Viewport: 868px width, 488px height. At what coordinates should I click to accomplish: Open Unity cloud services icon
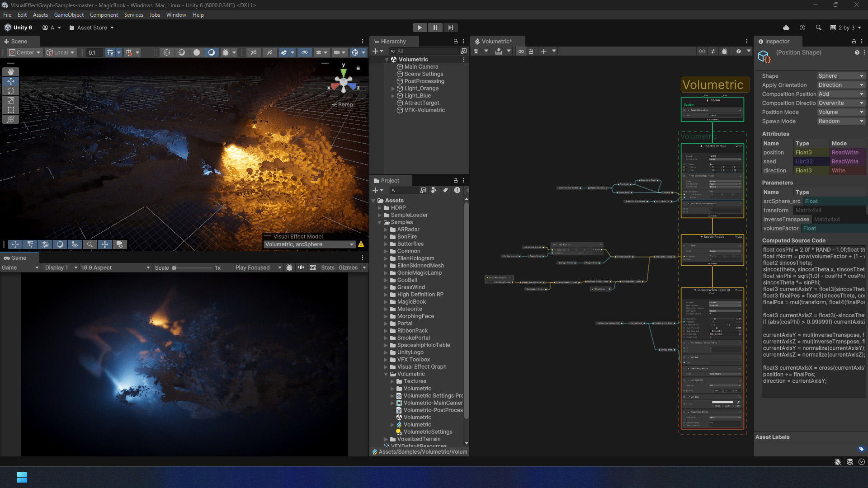click(786, 28)
